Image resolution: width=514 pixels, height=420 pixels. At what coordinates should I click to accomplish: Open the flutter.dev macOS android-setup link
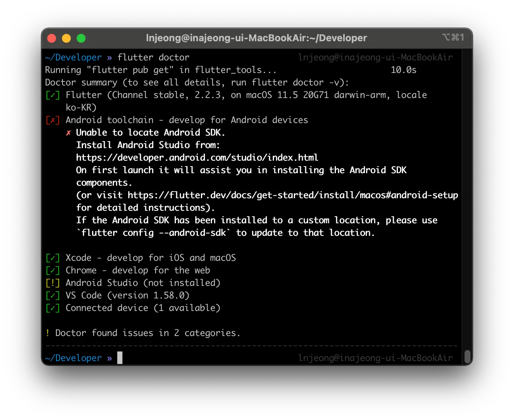click(293, 195)
